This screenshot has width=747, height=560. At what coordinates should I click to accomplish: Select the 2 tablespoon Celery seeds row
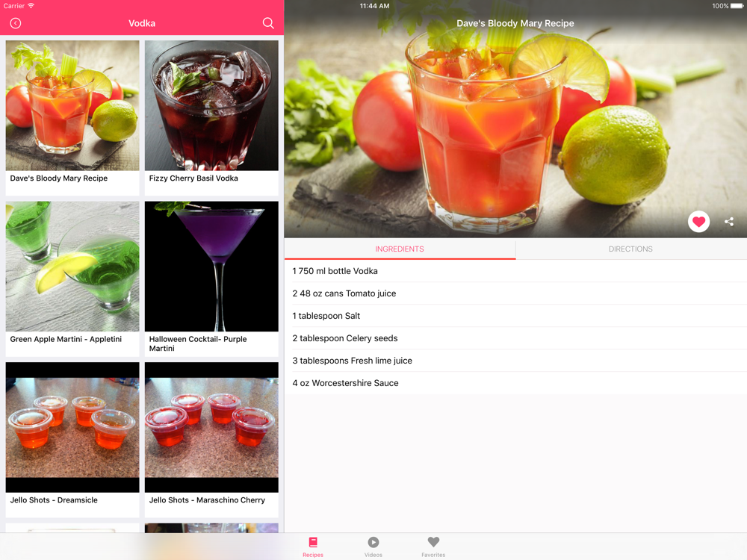(515, 338)
